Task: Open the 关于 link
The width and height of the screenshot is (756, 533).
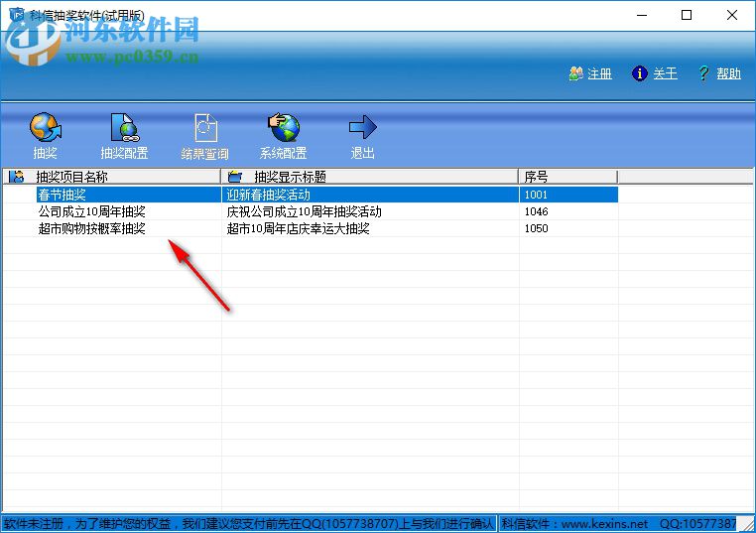Action: click(x=665, y=73)
